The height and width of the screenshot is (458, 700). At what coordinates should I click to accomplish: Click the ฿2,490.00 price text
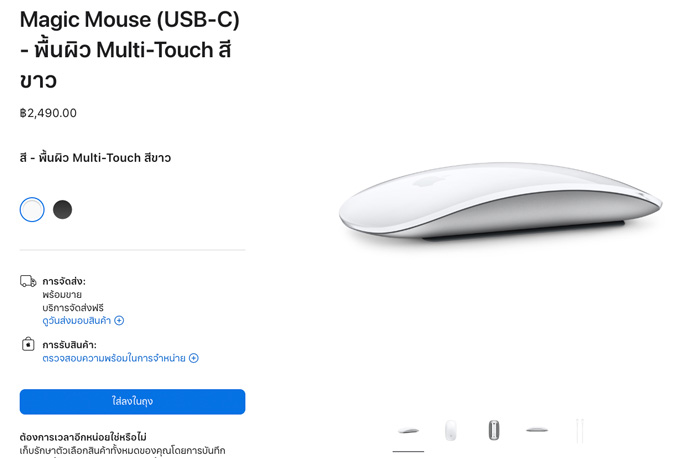click(x=48, y=113)
